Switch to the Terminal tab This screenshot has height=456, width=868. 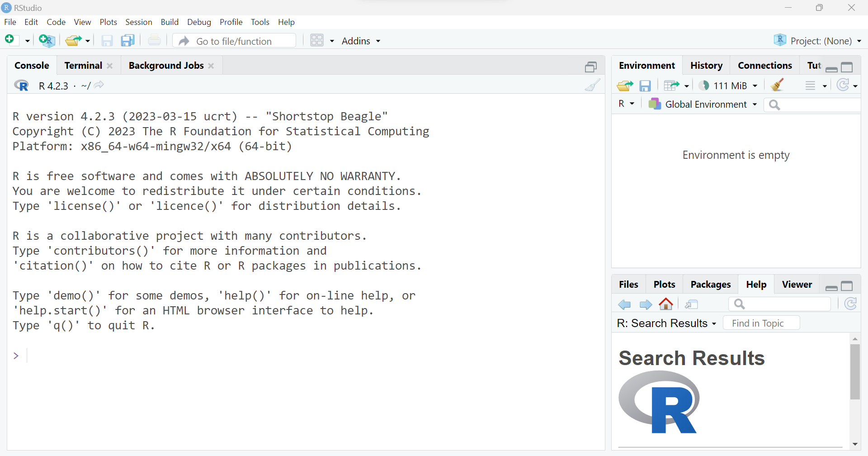[x=83, y=65]
